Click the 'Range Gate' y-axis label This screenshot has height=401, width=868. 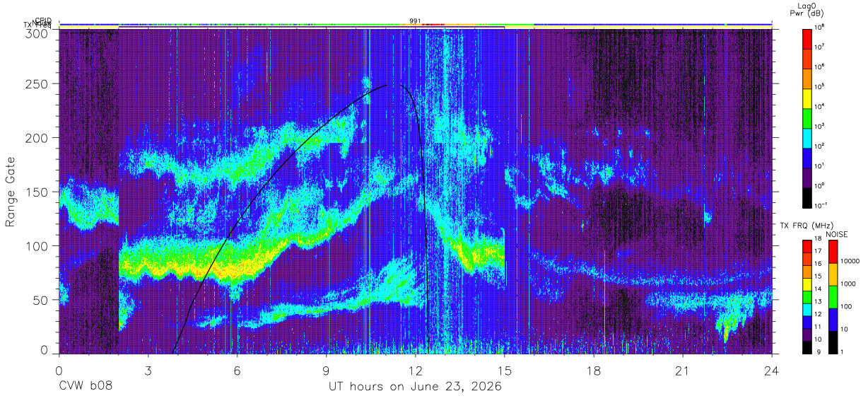(11, 192)
